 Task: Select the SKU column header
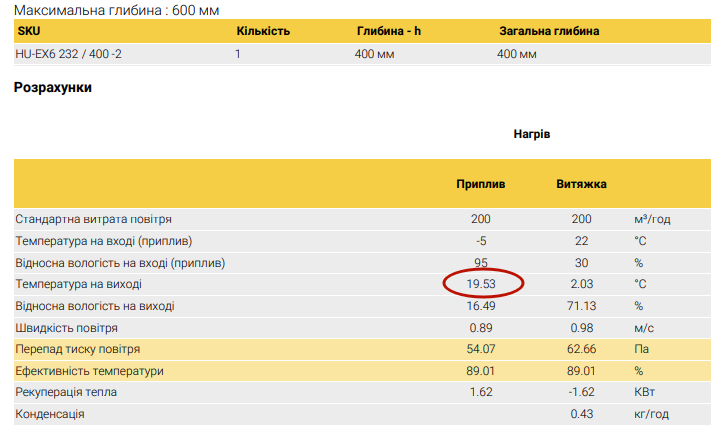29,31
